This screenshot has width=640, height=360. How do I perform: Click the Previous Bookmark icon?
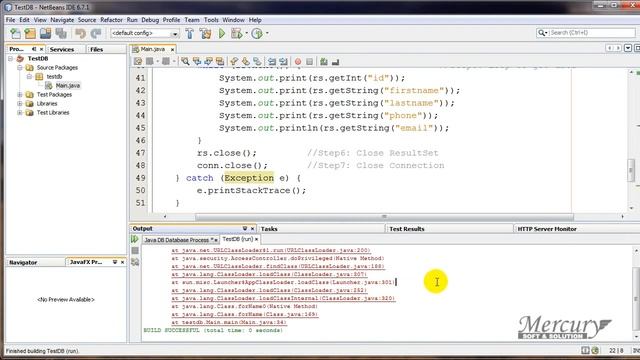(234, 62)
